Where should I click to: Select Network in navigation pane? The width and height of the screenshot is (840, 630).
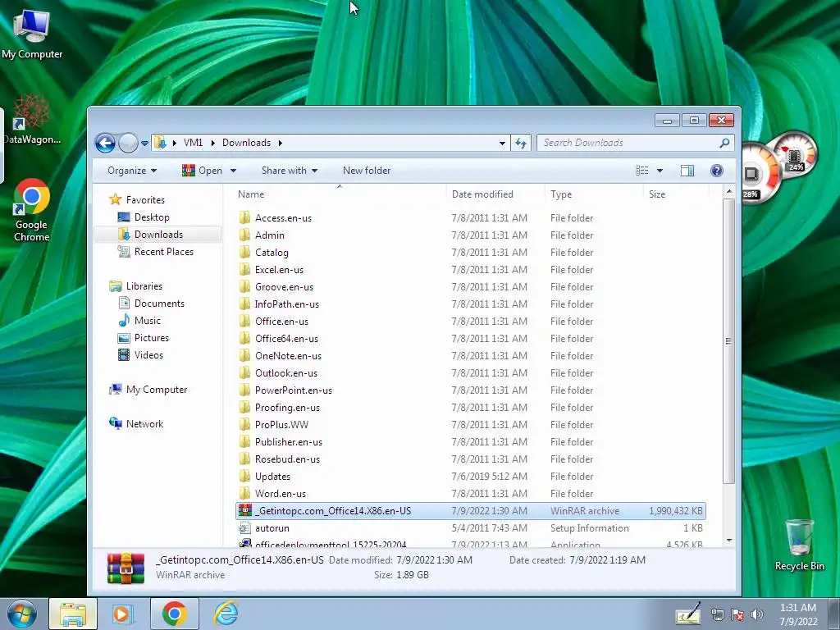(x=144, y=424)
